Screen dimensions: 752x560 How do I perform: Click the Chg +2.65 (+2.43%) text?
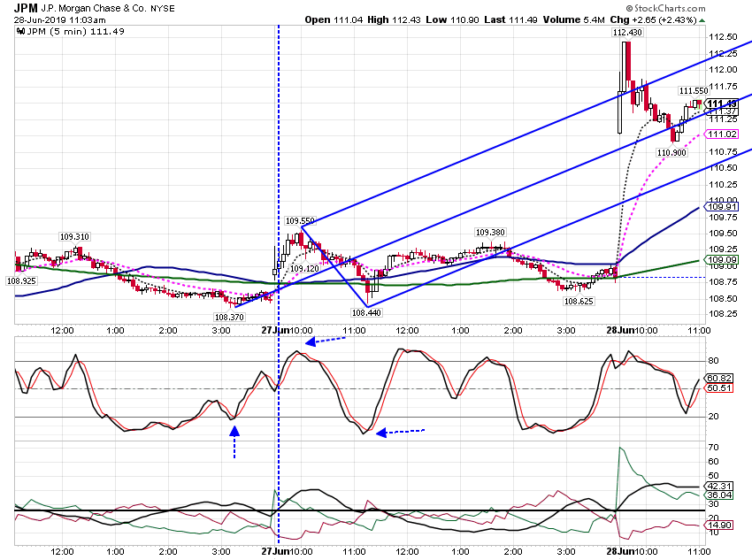point(653,19)
